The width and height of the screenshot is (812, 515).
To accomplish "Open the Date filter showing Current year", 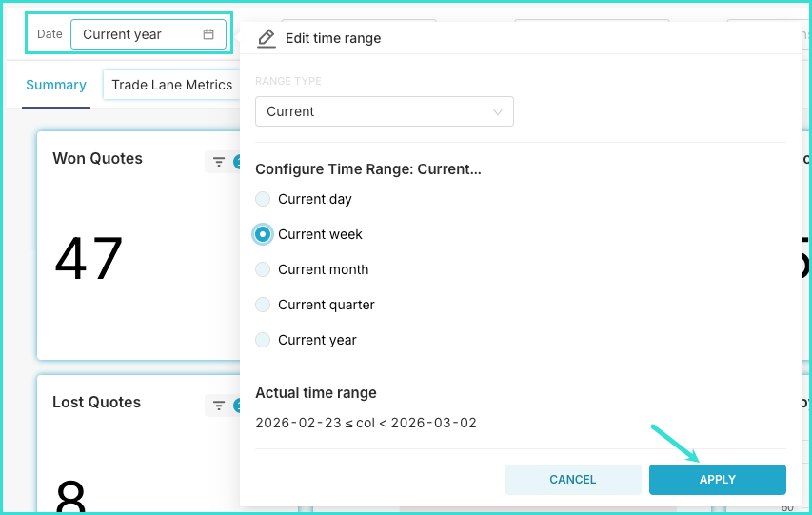I will click(x=148, y=34).
